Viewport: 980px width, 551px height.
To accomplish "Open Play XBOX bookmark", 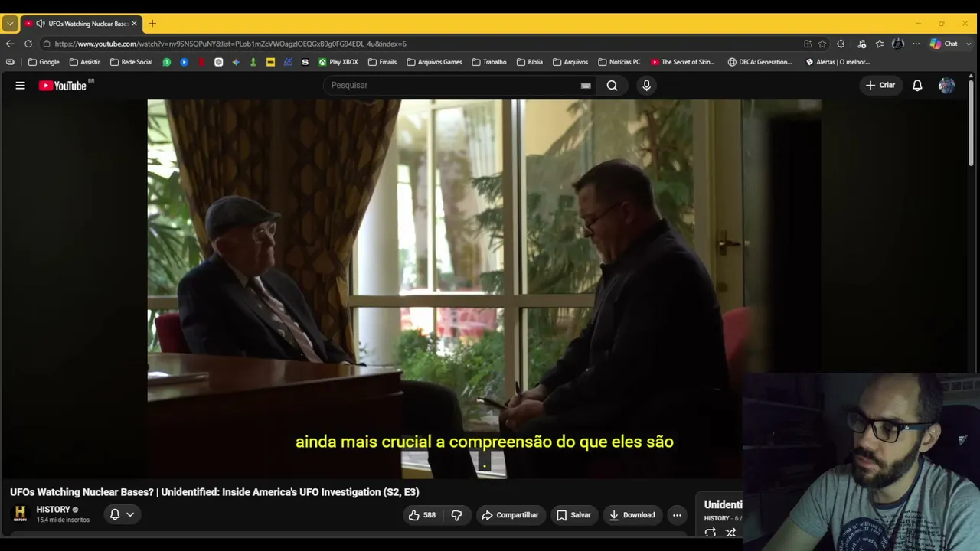I will coord(338,62).
